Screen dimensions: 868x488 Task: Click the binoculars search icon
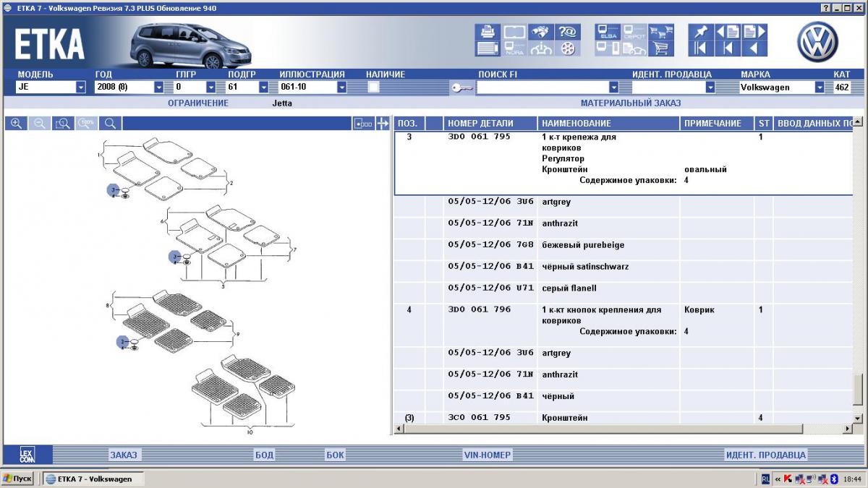(540, 32)
